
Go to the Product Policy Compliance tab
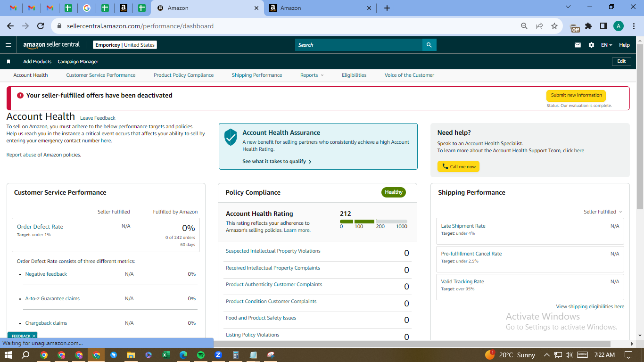[184, 75]
